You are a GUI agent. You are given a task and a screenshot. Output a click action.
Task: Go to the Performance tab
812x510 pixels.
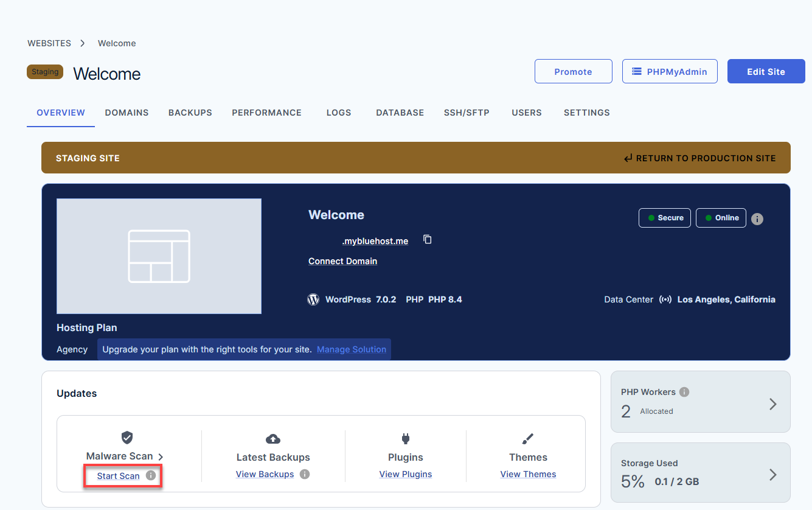pos(266,113)
